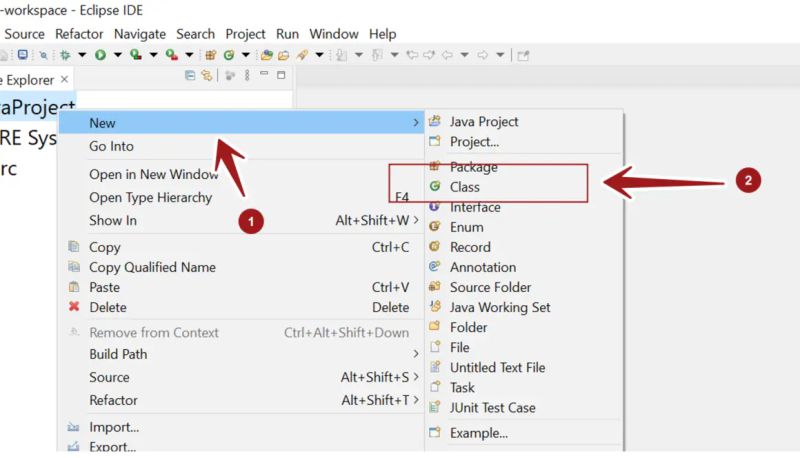
Task: Open the Help menu
Action: (383, 34)
